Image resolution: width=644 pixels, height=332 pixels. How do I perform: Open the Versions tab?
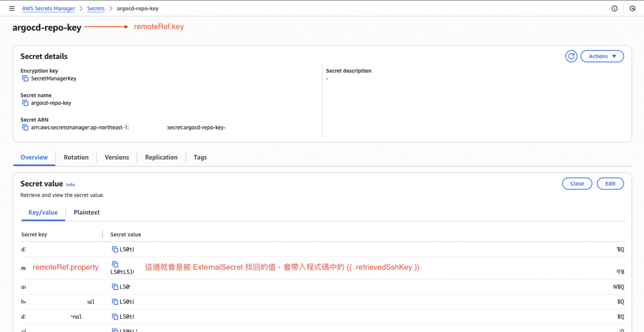[116, 157]
